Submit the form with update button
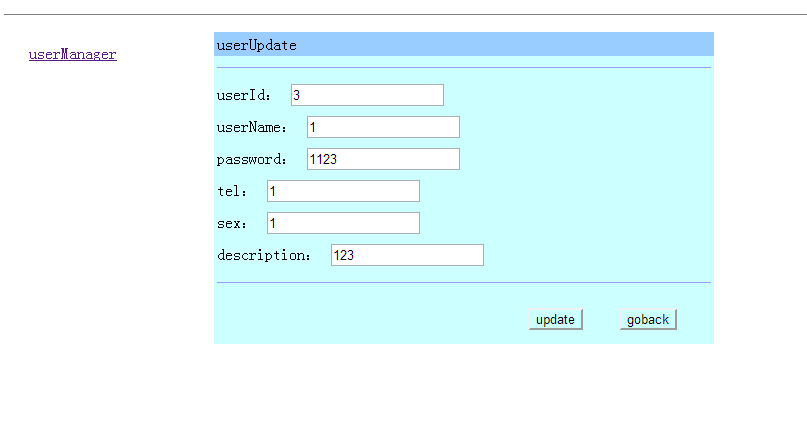The image size is (807, 422). click(555, 320)
